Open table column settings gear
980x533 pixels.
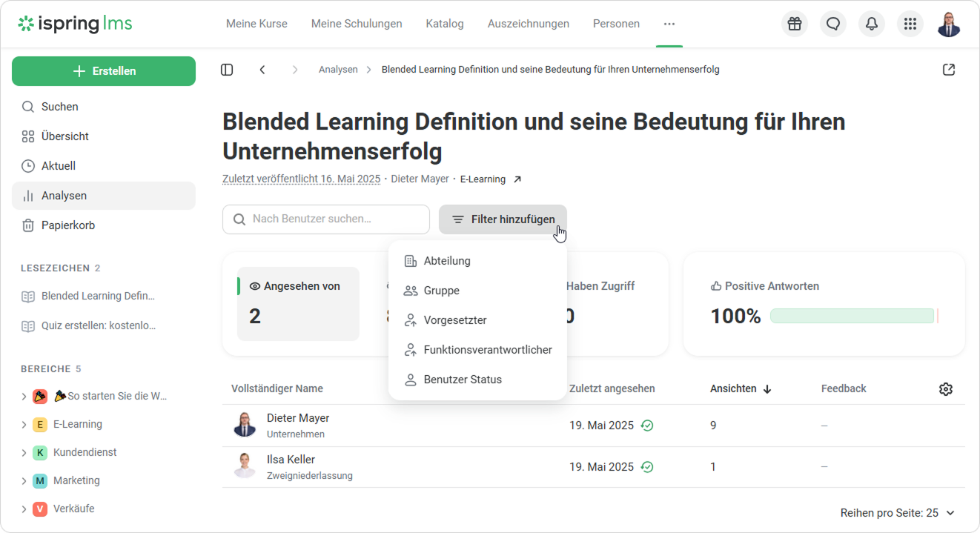tap(945, 389)
